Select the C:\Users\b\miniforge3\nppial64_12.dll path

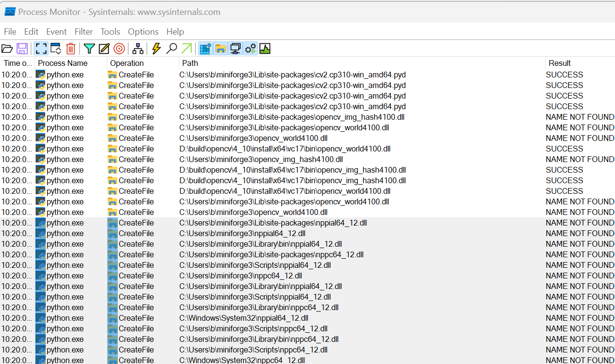click(x=242, y=233)
